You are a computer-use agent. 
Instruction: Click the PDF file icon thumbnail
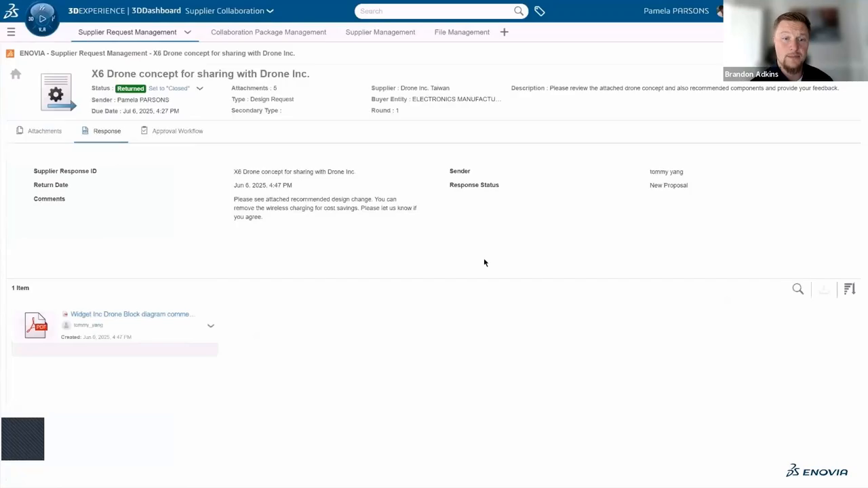point(36,325)
